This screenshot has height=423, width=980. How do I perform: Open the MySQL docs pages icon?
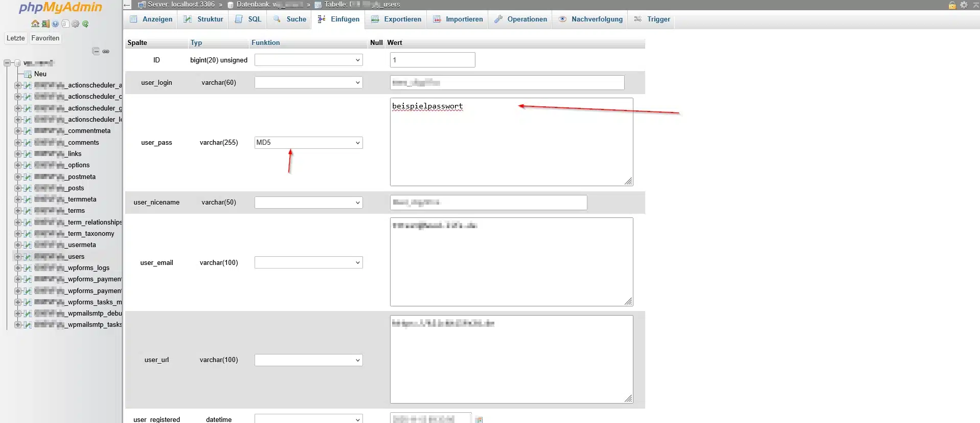point(65,24)
